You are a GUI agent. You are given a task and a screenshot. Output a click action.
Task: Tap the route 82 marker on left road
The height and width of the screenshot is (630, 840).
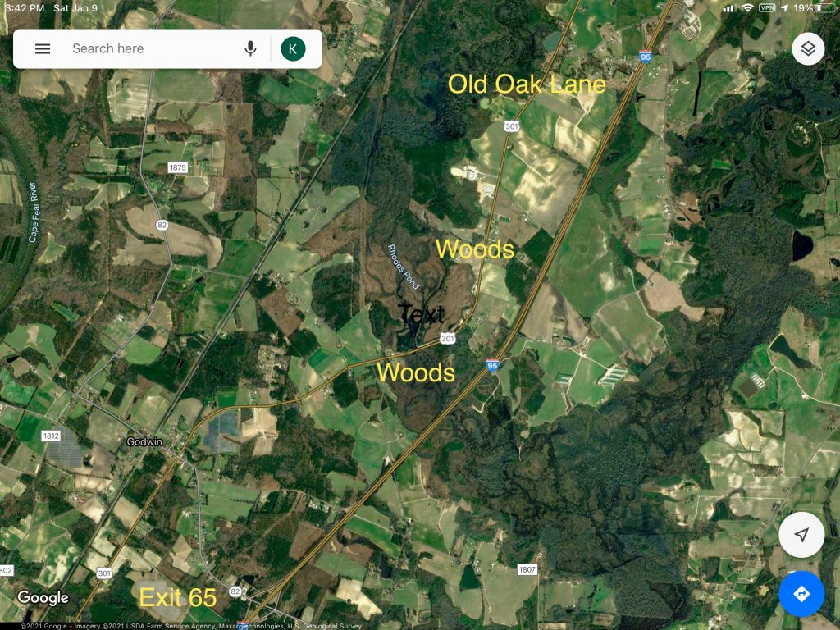coord(162,225)
